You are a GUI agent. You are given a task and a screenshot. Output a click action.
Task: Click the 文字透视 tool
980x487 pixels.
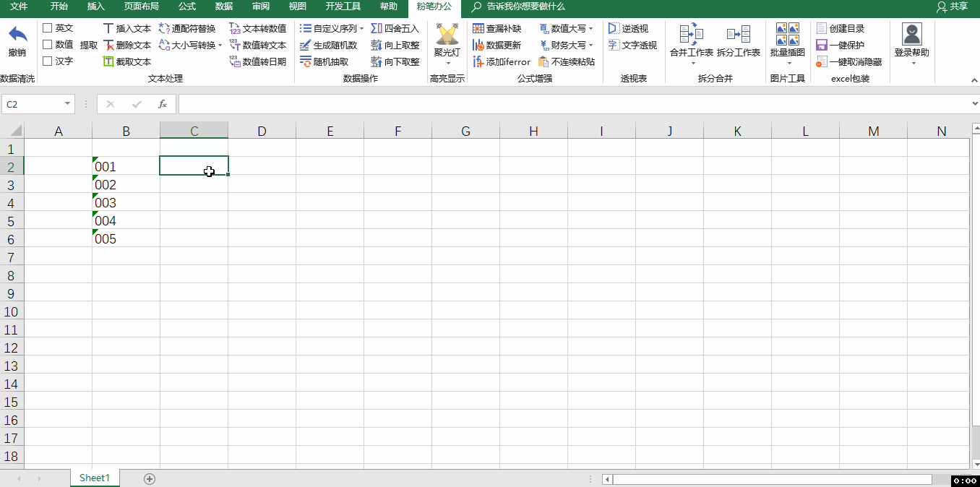(x=632, y=45)
